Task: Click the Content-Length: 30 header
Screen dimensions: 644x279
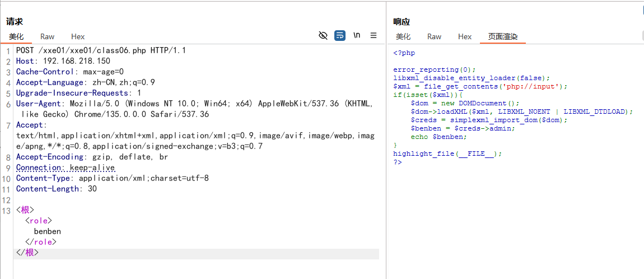Action: coord(56,189)
